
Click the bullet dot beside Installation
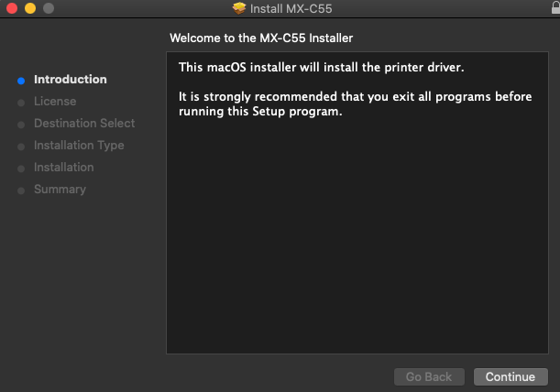21,169
